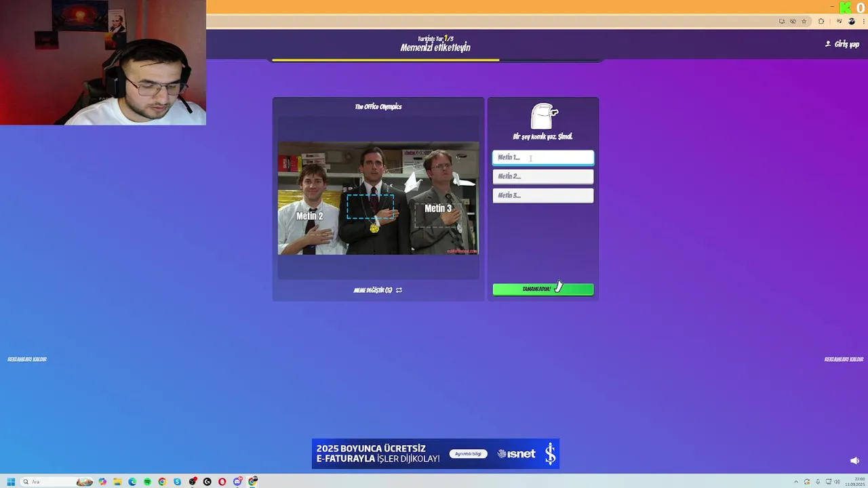Open the İşnet banner advertisement
The width and height of the screenshot is (868, 488).
point(435,454)
